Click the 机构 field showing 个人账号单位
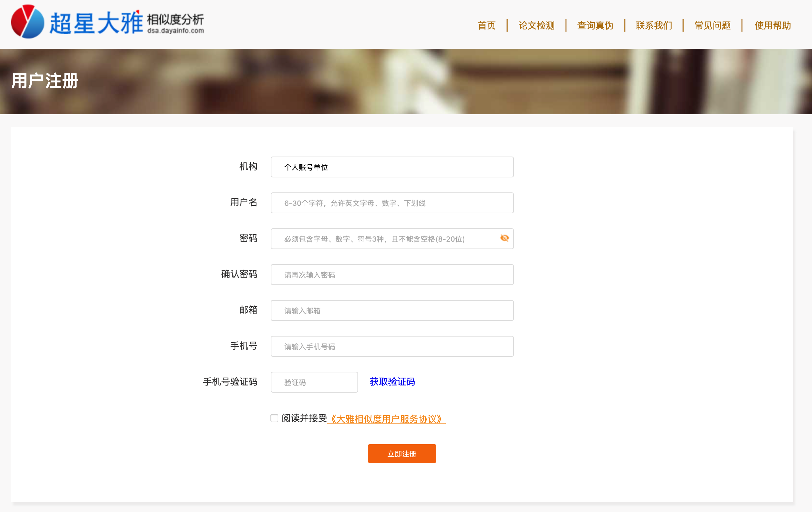 pos(392,167)
